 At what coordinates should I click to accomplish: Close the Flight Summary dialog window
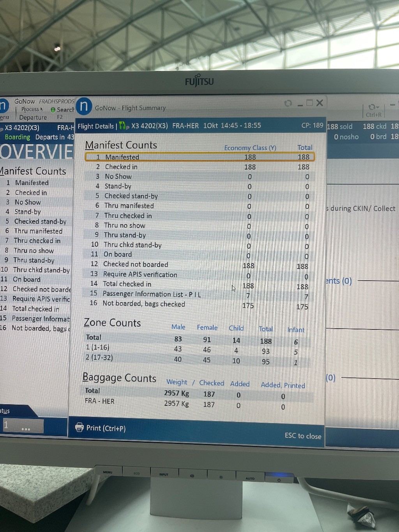(x=320, y=103)
